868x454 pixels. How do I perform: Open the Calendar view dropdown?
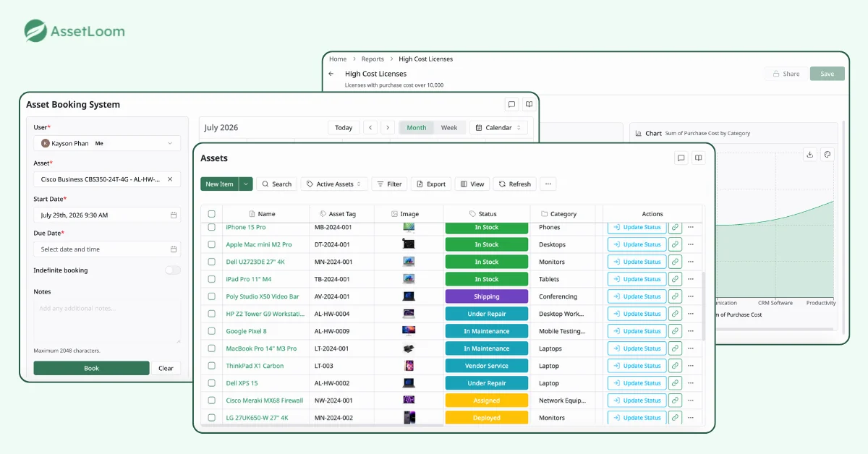click(x=498, y=128)
